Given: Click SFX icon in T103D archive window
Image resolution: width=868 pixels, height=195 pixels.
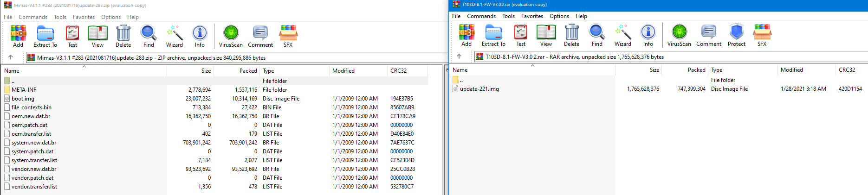Looking at the screenshot, I should pyautogui.click(x=762, y=35).
